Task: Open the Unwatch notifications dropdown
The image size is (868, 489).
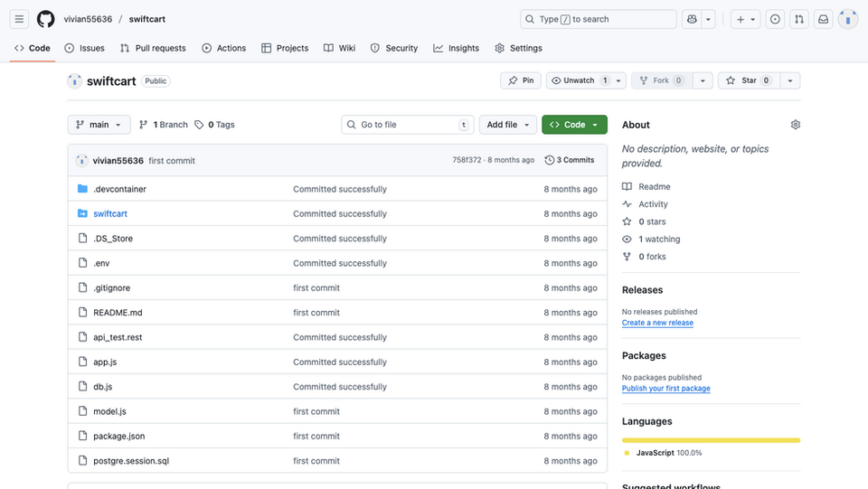Action: click(586, 80)
